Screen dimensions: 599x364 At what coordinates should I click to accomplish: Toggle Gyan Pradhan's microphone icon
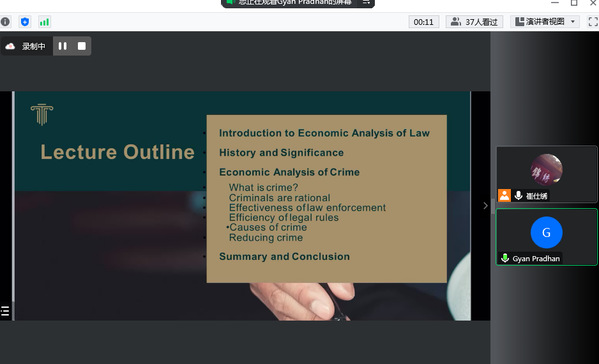[505, 258]
